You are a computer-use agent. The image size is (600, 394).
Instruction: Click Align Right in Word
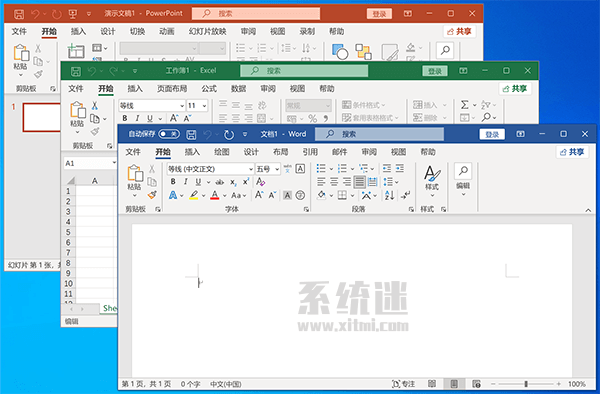click(x=347, y=182)
